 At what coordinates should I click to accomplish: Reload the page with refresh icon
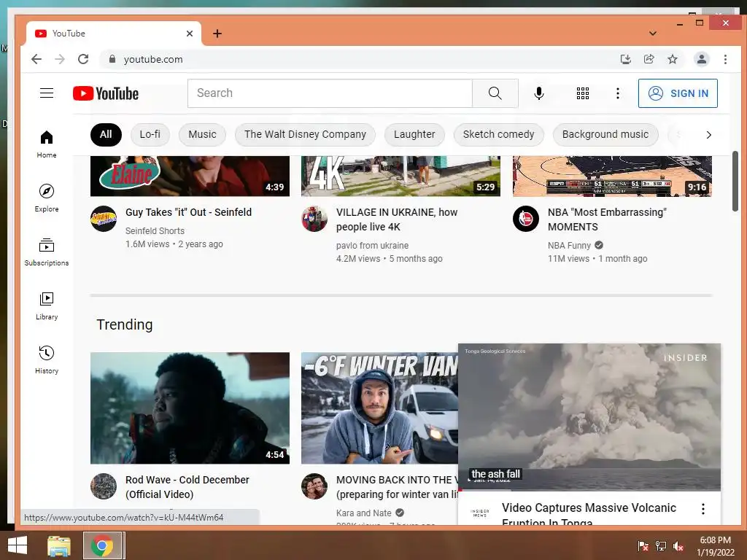coord(83,59)
